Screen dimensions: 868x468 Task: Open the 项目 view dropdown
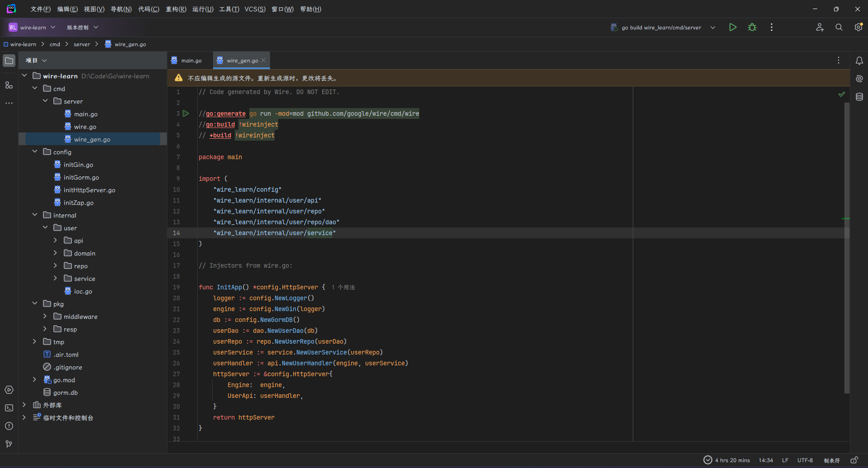coord(36,60)
